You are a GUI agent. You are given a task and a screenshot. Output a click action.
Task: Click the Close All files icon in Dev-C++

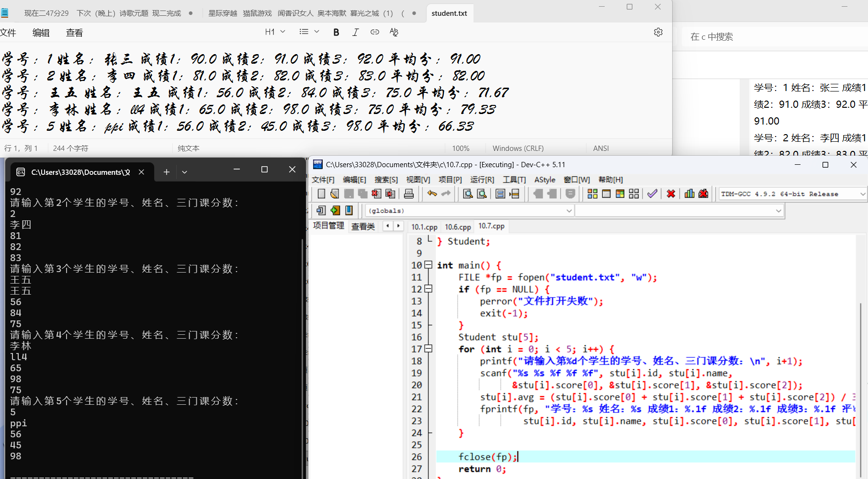pos(391,194)
